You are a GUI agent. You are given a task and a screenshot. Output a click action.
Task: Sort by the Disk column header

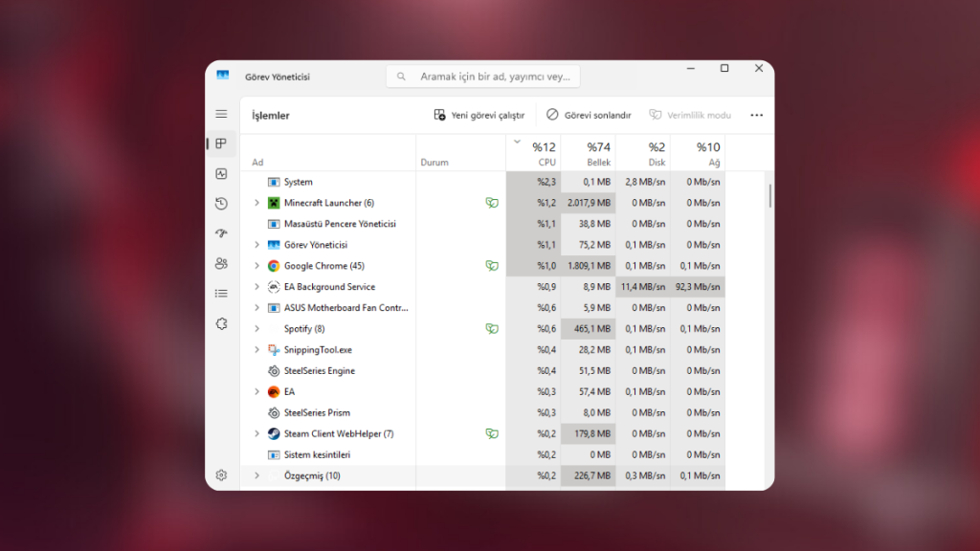click(x=643, y=153)
